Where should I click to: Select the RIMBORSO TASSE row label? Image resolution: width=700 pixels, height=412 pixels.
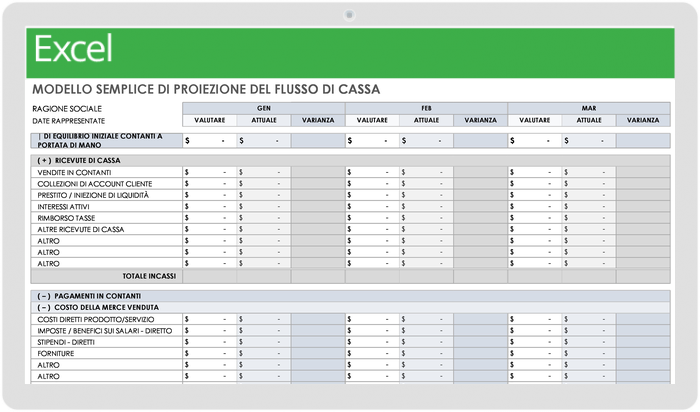(66, 218)
